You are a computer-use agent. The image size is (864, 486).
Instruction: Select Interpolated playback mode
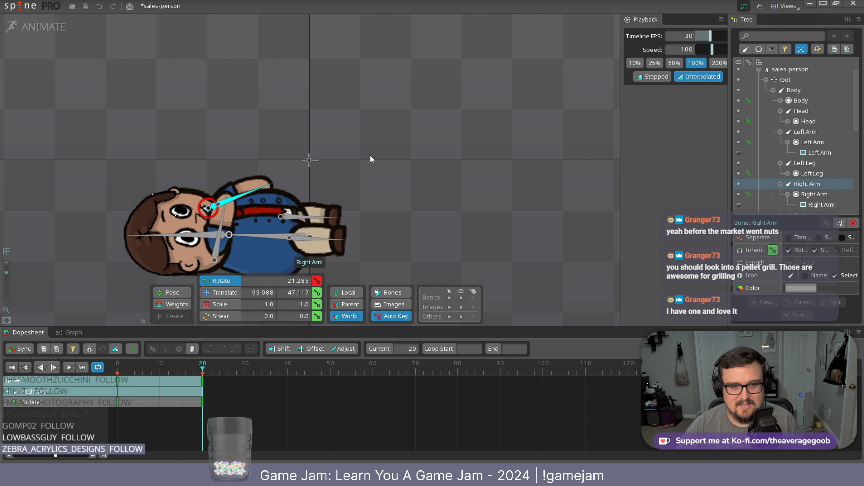click(699, 77)
